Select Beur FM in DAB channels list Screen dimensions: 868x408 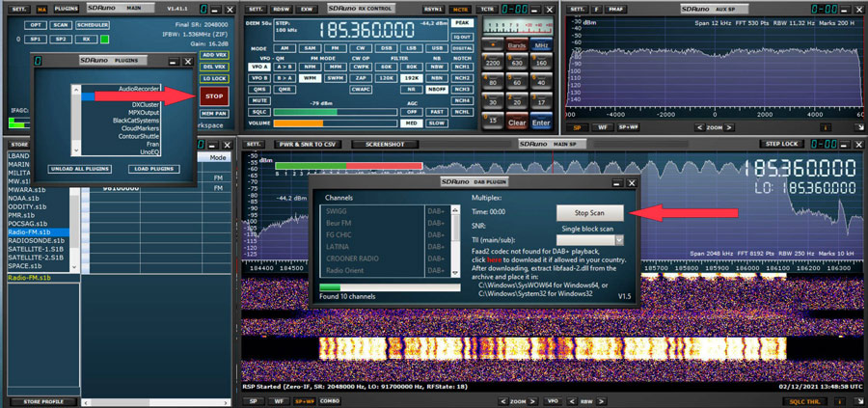pyautogui.click(x=372, y=223)
